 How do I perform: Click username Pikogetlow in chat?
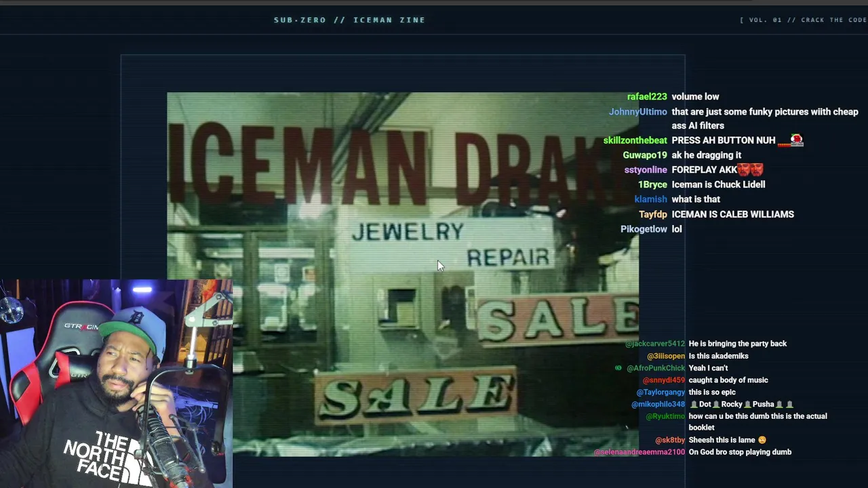[x=644, y=229]
